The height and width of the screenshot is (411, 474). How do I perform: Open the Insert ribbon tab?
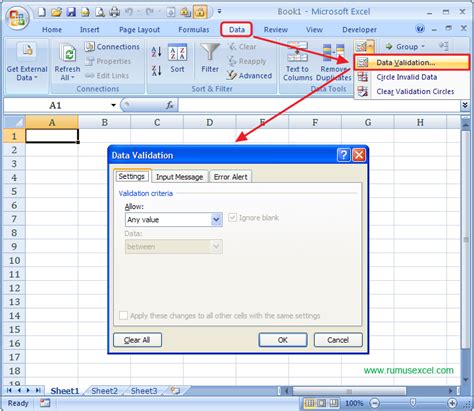(x=89, y=30)
